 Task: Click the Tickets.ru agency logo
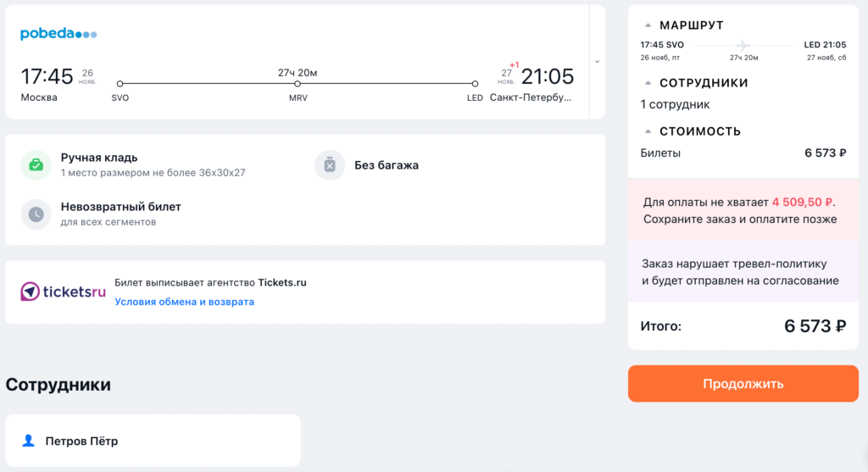(x=63, y=292)
